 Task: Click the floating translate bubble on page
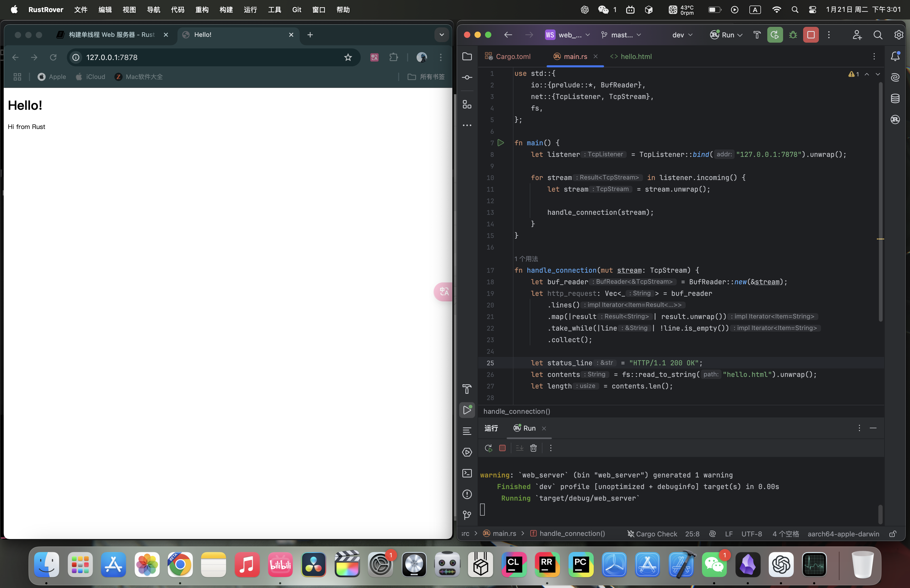click(x=443, y=292)
